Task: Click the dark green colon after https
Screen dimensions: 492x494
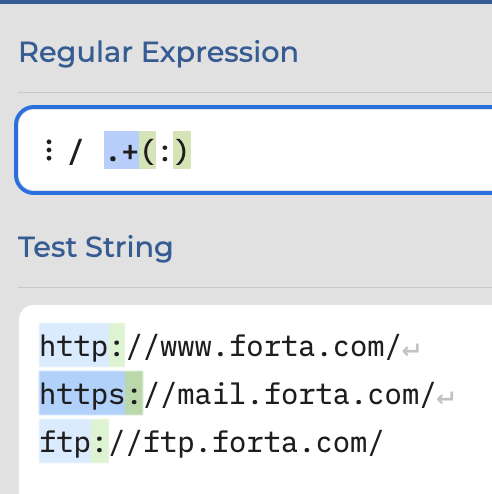Action: tap(134, 393)
